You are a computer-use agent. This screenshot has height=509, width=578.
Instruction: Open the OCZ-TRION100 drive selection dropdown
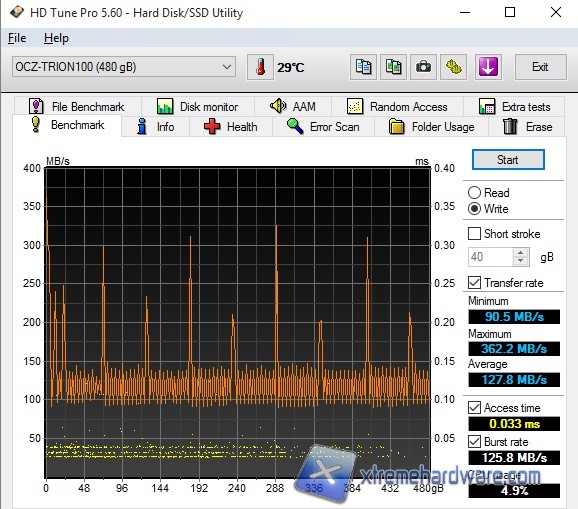pos(124,67)
